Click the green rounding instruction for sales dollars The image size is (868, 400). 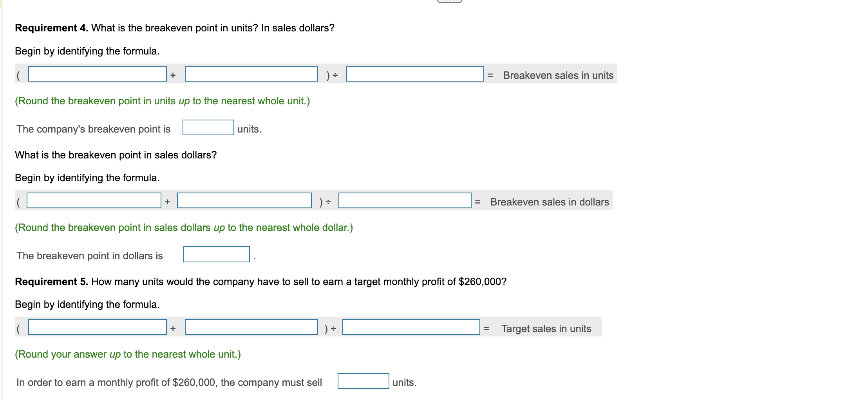pos(183,227)
